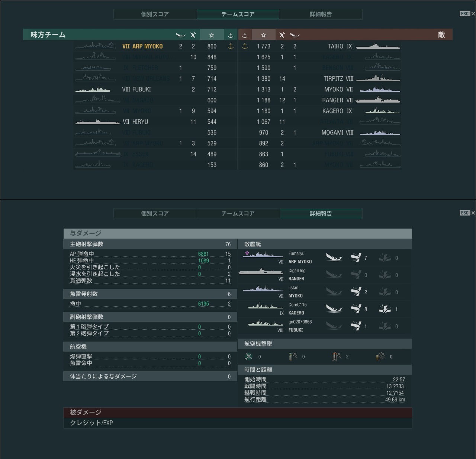Click the enemy team anchor column icon
Image resolution: width=476 pixels, height=459 pixels.
pos(245,35)
